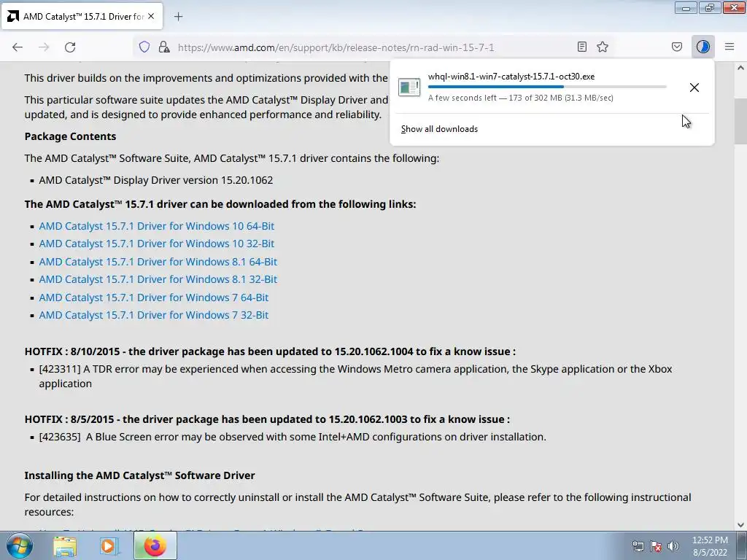
Task: Click the HOTFIX 8/10/2015 heading
Action: (x=270, y=351)
